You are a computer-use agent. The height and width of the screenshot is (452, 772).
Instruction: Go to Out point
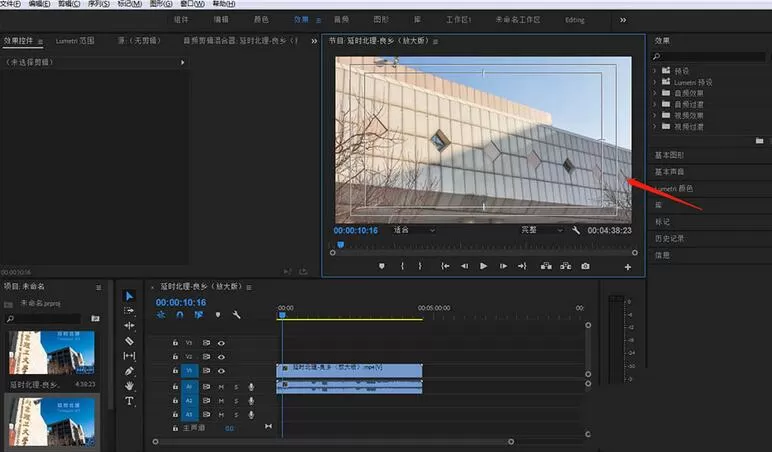click(x=522, y=266)
